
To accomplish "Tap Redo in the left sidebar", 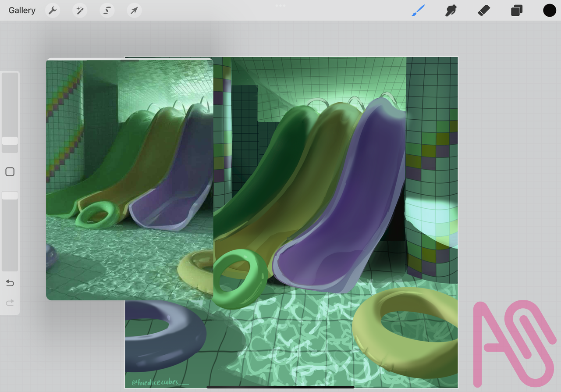I will (10, 303).
